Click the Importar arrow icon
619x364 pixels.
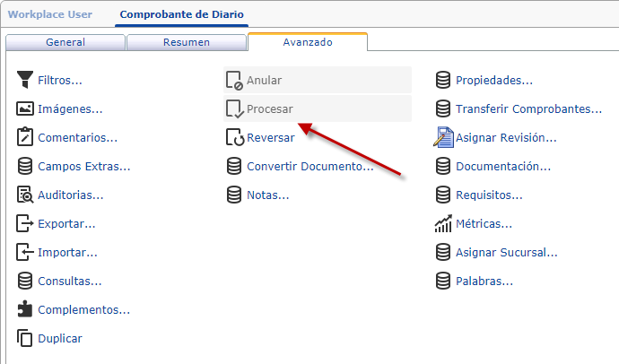point(25,252)
